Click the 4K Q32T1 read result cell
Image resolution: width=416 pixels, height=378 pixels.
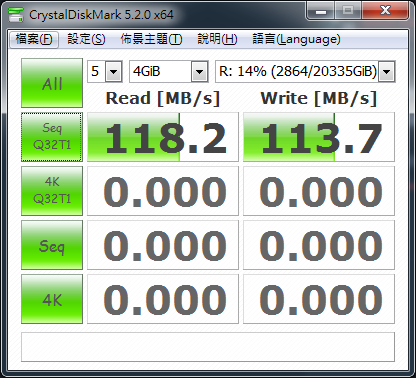coord(163,191)
